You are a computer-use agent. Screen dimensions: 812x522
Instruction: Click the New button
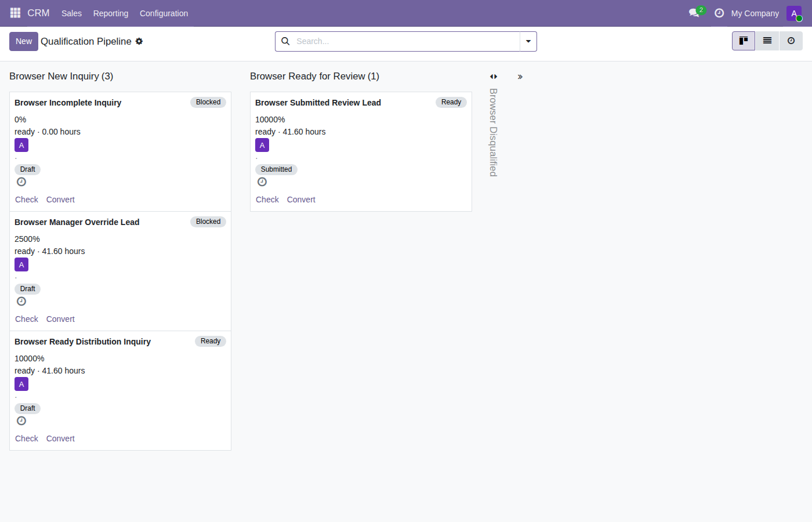[x=24, y=41]
